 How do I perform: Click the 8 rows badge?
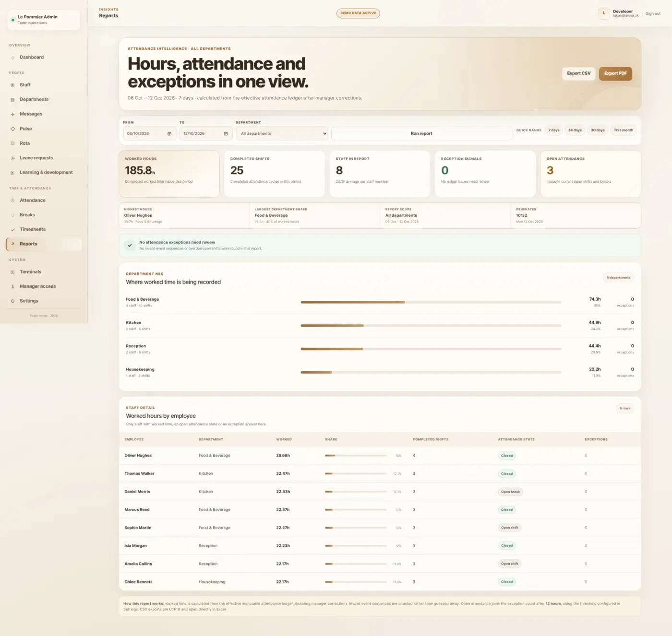pos(625,409)
